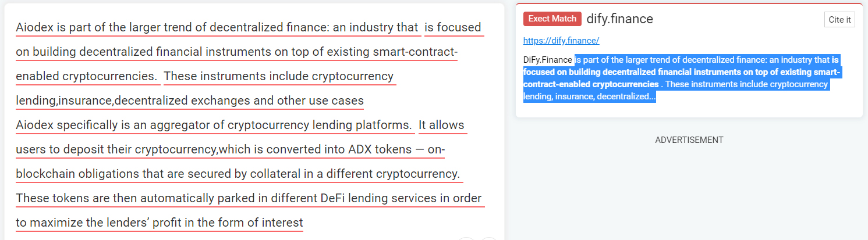Click underlined phrase 'is focused'
This screenshot has height=240, width=868.
click(453, 27)
